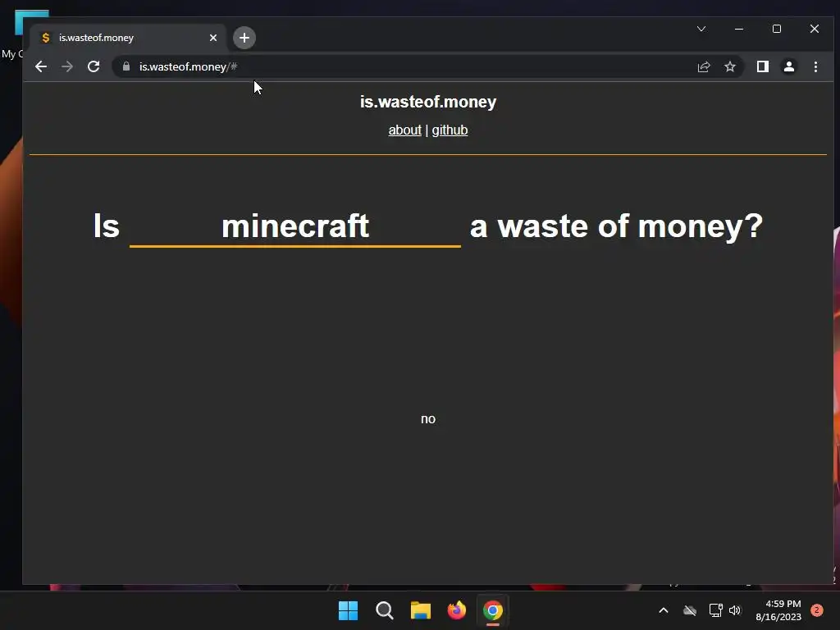Open network settings tray icon
The image size is (840, 630).
[x=715, y=610]
